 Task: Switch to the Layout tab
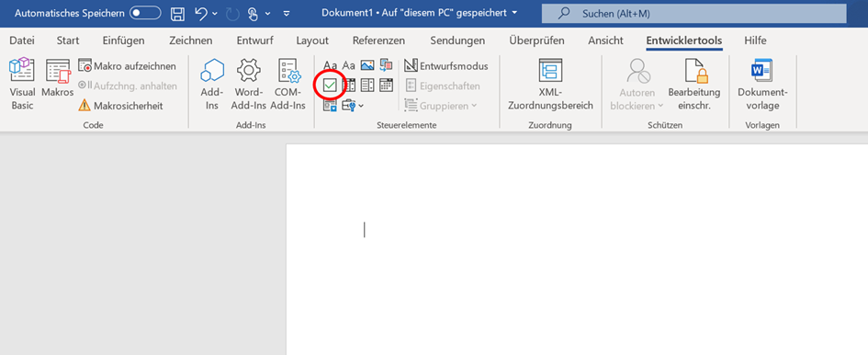click(312, 40)
